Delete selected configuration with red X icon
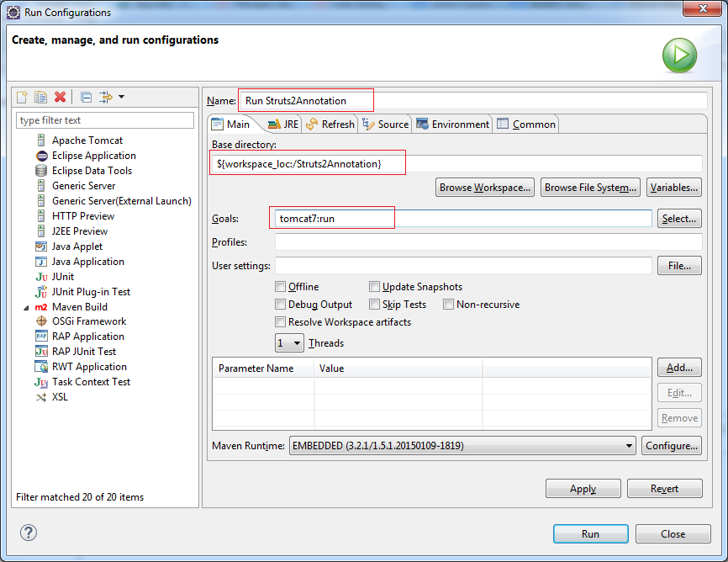This screenshot has width=728, height=562. tap(60, 97)
